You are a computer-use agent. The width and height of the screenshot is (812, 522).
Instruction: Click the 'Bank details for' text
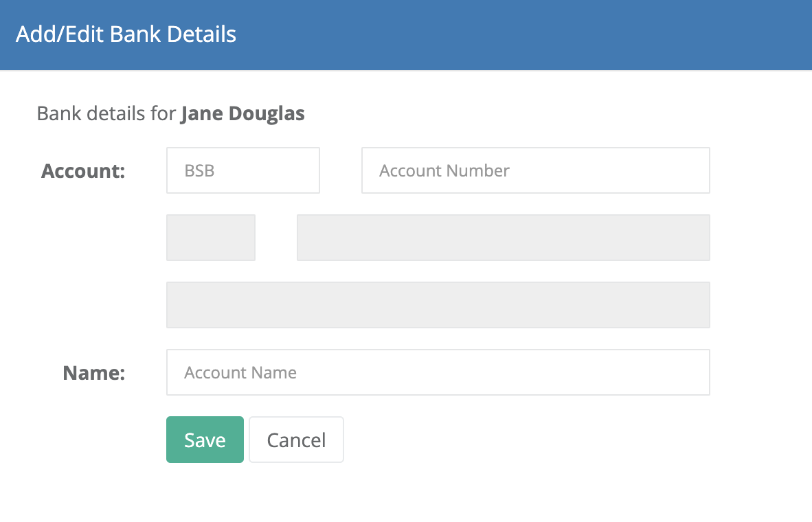[x=106, y=113]
